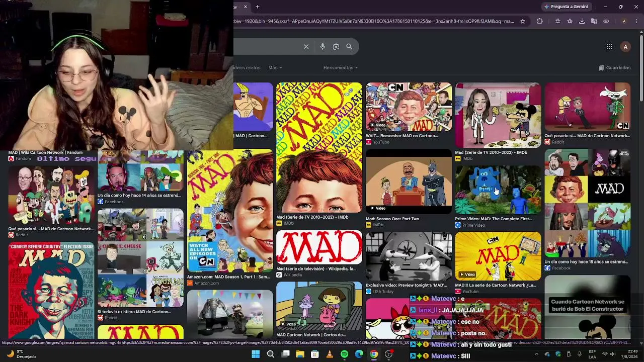Open the large yellow MAD logo pattern image
The width and height of the screenshot is (644, 362).
319,148
